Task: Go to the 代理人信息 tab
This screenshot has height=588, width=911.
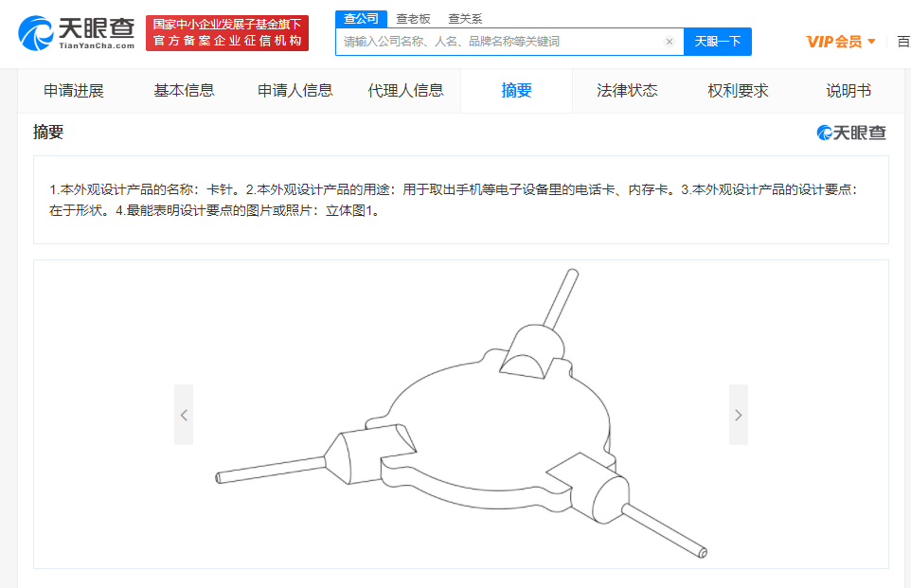Action: click(405, 91)
